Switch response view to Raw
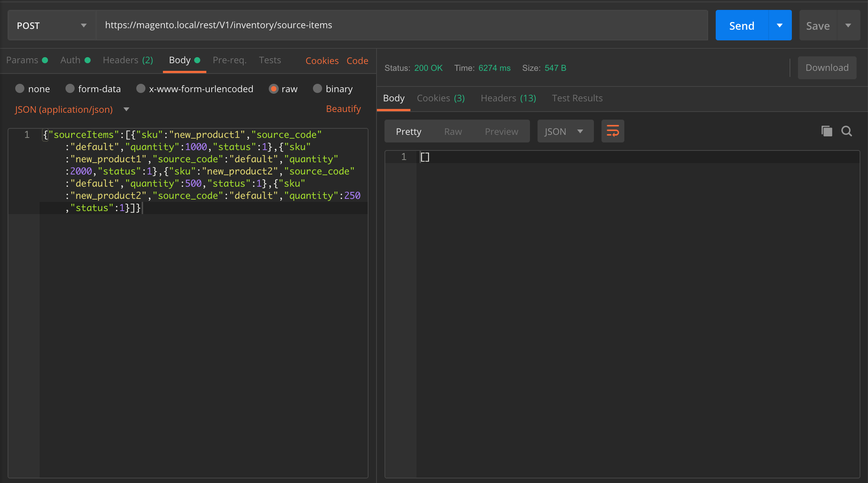Viewport: 868px width, 483px height. [453, 131]
